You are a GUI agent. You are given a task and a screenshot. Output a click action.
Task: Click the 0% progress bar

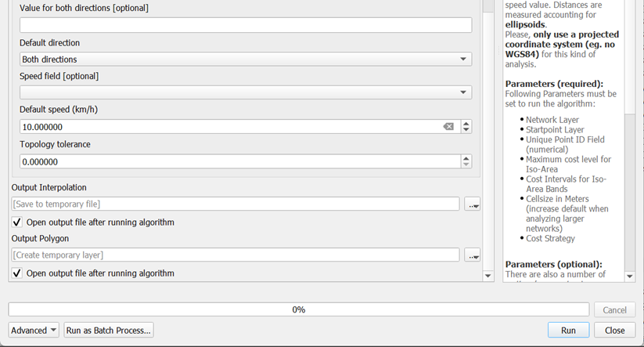pos(298,309)
